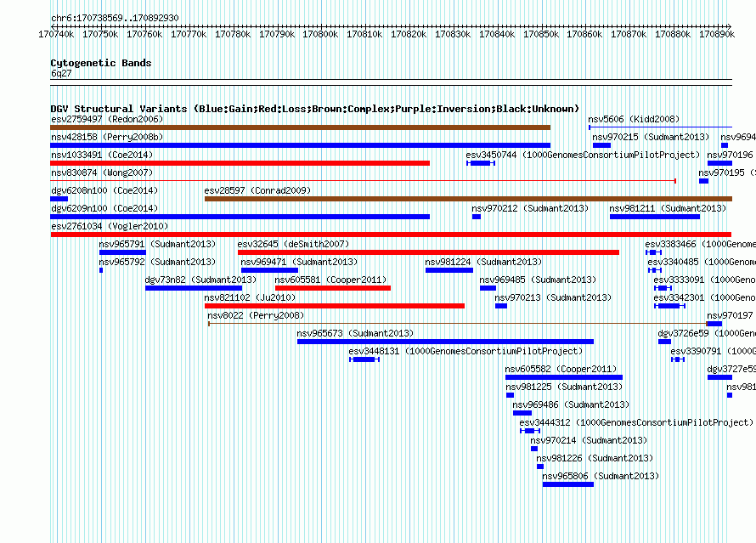
Task: Open esv3383466 variant label
Action: click(700, 244)
